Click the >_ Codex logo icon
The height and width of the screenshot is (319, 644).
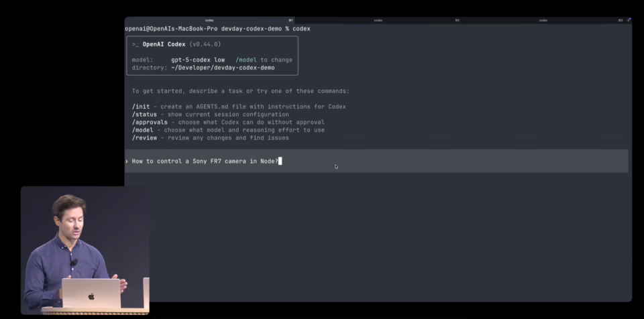[135, 44]
